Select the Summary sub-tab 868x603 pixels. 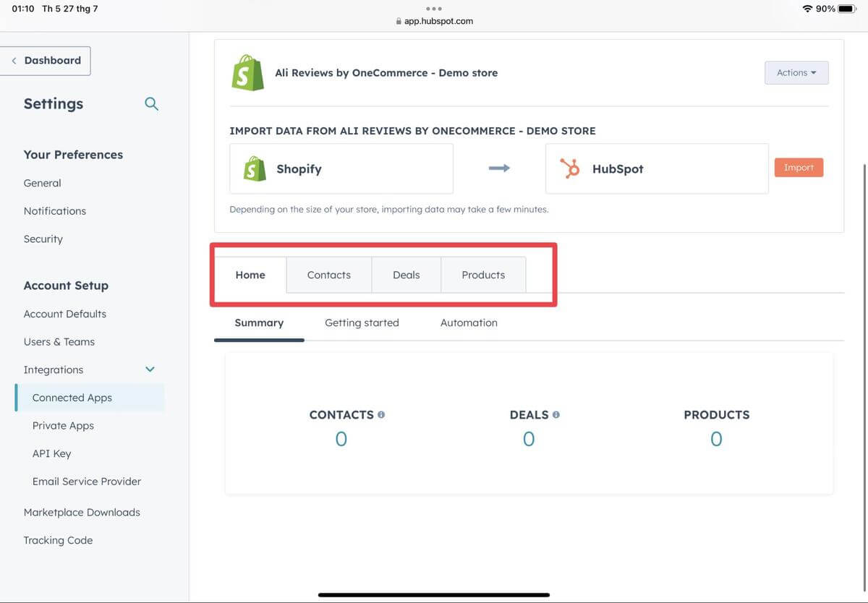point(259,323)
